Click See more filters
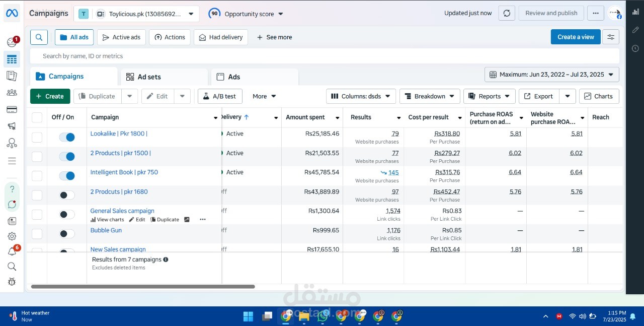This screenshot has height=326, width=644. [274, 37]
